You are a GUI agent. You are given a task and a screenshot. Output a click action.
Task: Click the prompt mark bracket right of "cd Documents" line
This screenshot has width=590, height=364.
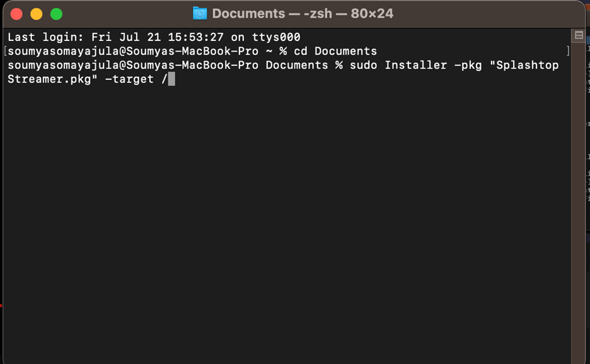[x=568, y=51]
